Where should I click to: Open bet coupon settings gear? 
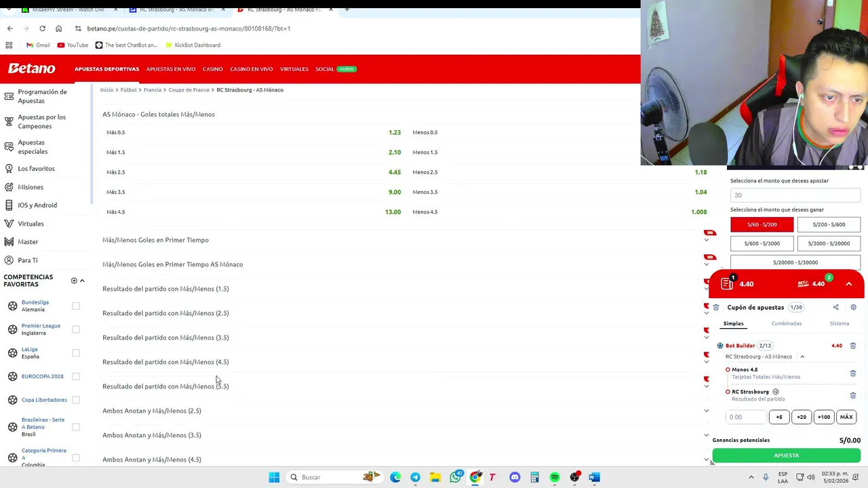pyautogui.click(x=853, y=307)
